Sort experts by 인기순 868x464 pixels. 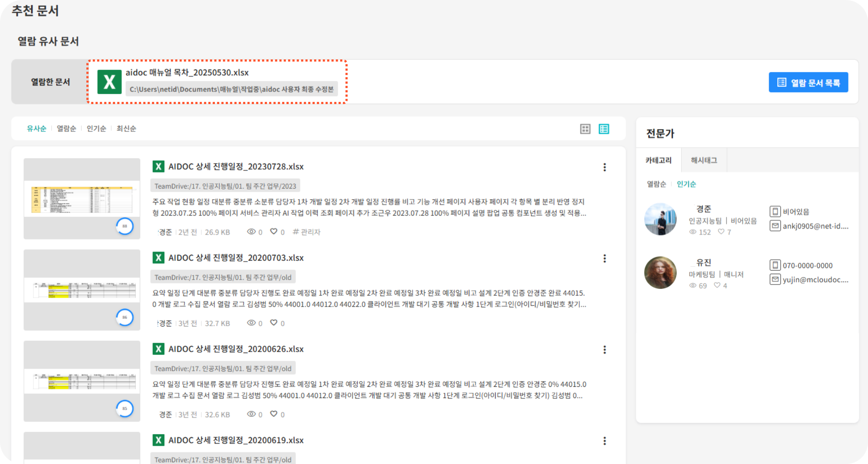686,184
